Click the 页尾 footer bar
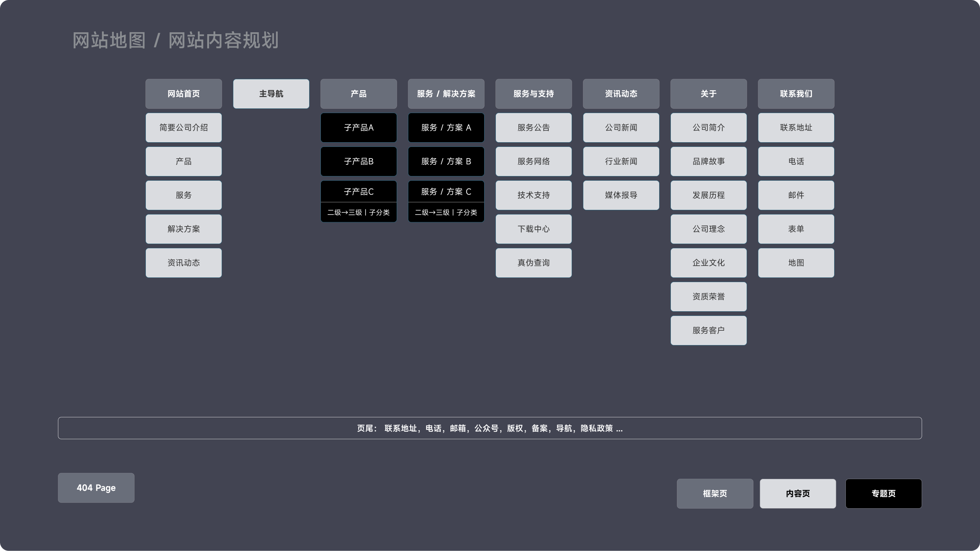The width and height of the screenshot is (980, 551). coord(490,428)
